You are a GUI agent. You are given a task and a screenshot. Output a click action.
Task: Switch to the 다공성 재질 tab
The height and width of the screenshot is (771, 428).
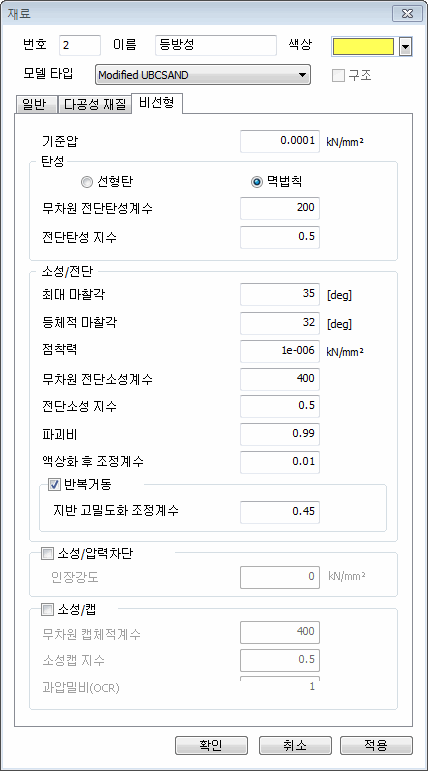click(x=95, y=104)
